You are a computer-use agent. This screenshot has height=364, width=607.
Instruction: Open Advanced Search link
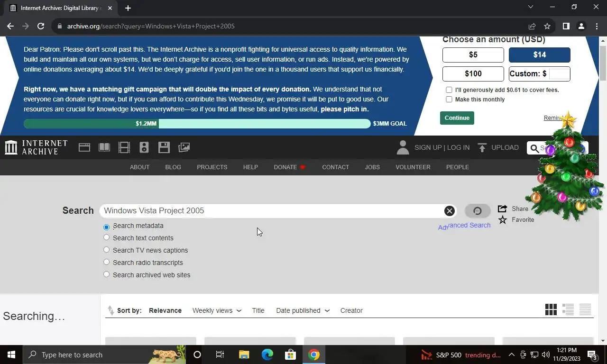click(x=464, y=226)
